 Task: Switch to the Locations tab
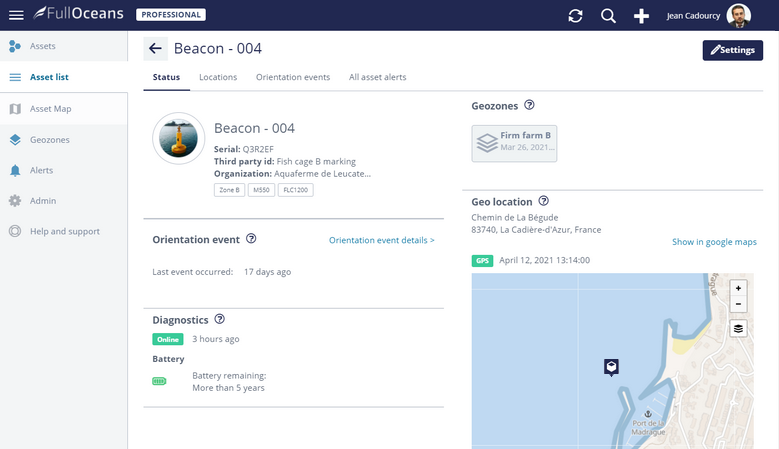[x=218, y=77]
